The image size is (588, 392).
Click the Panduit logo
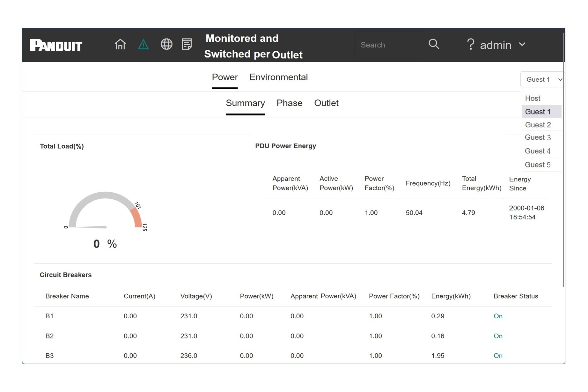click(56, 45)
